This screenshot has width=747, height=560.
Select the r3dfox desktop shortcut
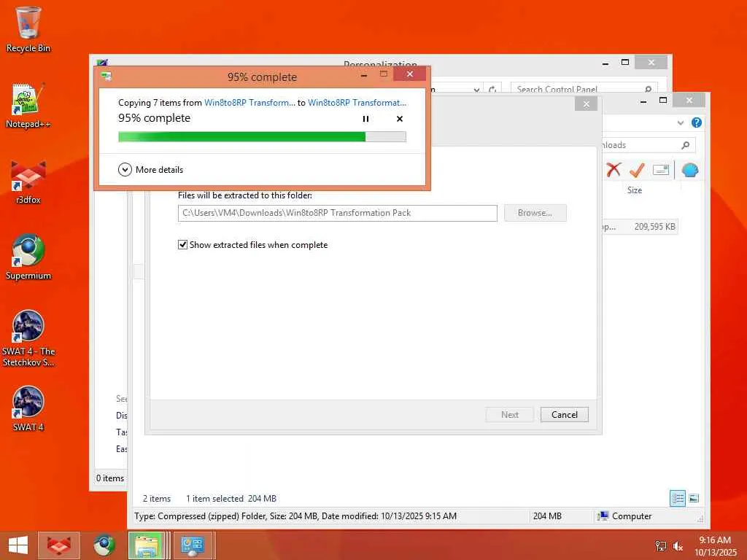point(28,182)
